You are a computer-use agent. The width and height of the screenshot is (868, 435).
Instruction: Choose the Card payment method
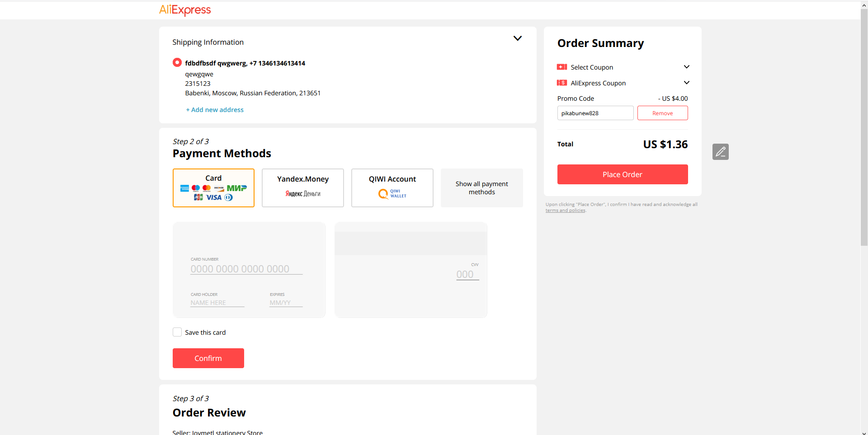213,188
